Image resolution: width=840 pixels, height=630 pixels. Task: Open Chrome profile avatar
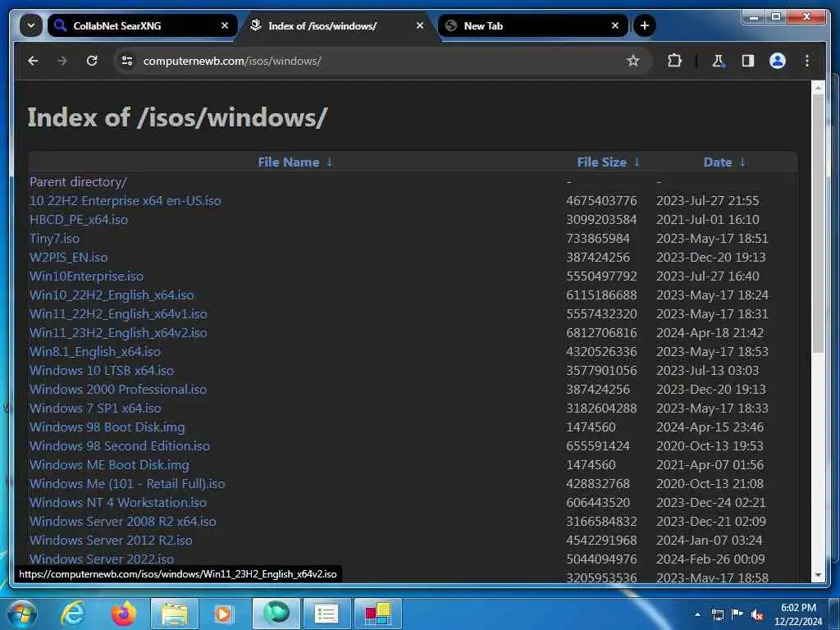point(778,61)
